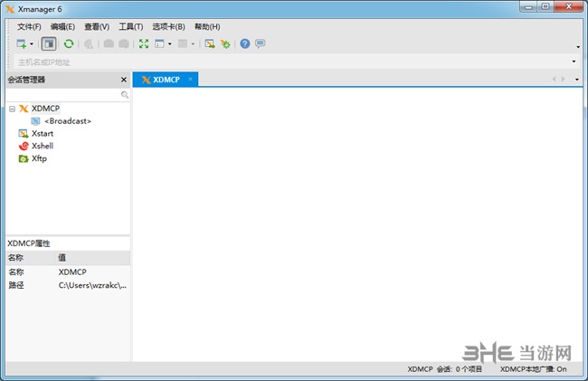Open the tab list dropdown arrow

pos(577,80)
